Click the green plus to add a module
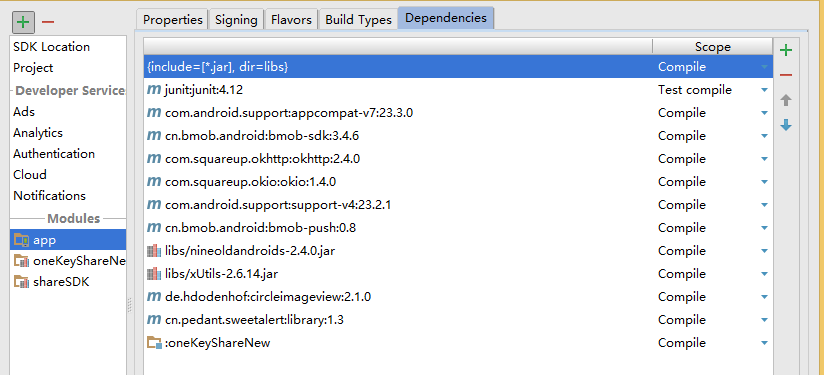The width and height of the screenshot is (824, 375). pos(23,22)
